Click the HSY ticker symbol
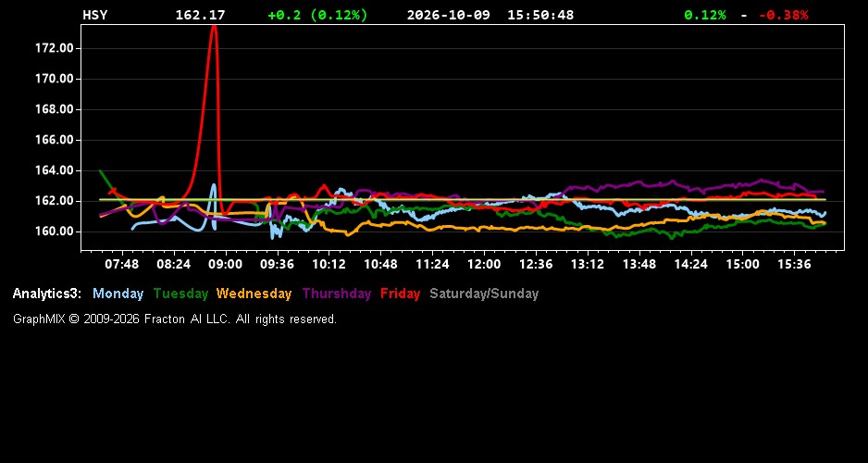This screenshot has height=463, width=868. (x=94, y=15)
